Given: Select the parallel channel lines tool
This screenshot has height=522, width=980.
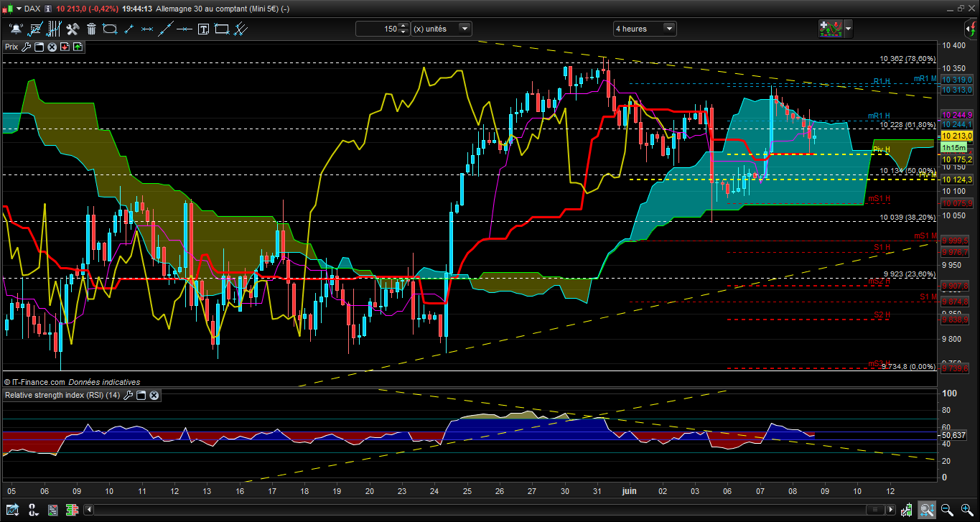Looking at the screenshot, I should (x=241, y=29).
